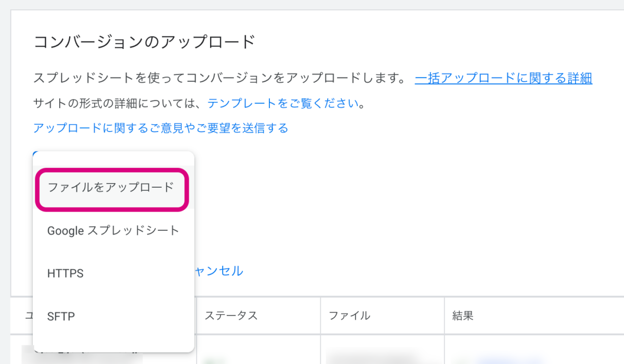Click the 結果 column header
This screenshot has width=624, height=364.
pyautogui.click(x=463, y=315)
